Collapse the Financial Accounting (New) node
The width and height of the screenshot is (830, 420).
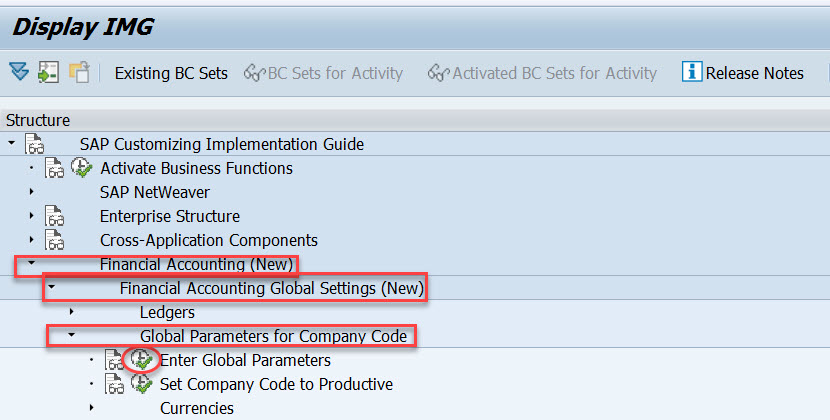coord(32,264)
